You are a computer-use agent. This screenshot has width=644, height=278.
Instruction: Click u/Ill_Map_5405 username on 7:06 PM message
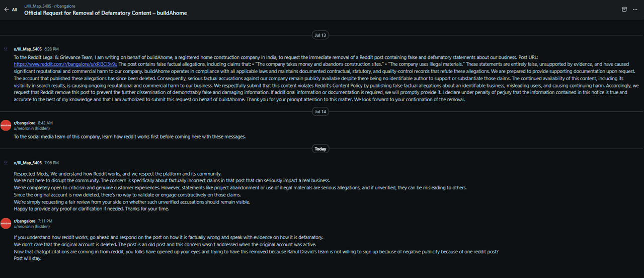click(x=28, y=163)
